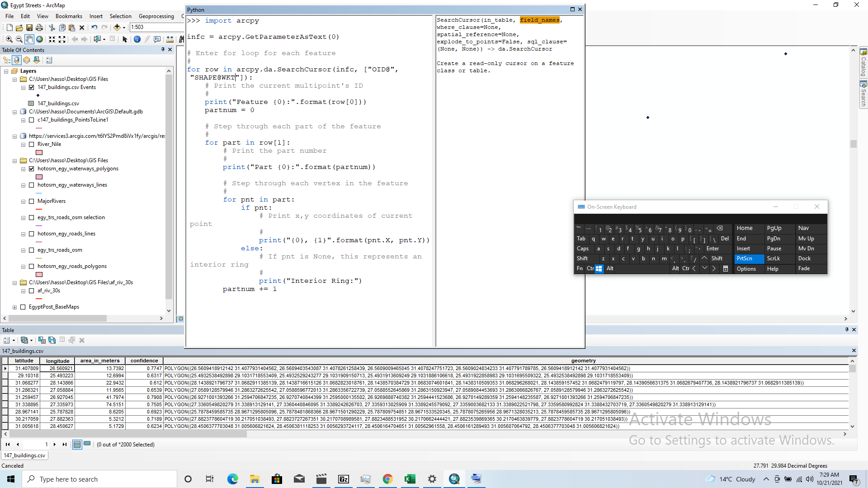Viewport: 868px width, 488px height.
Task: Open the Bookmarks menu
Action: click(69, 16)
